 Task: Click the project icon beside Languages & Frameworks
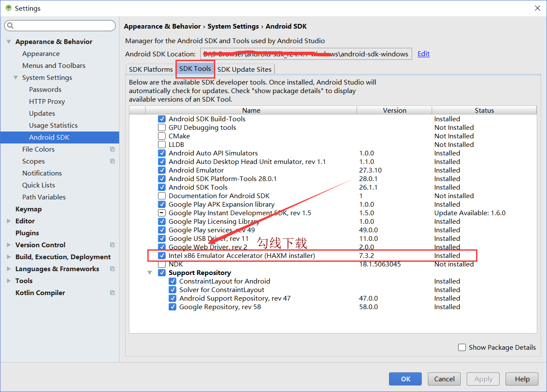112,269
